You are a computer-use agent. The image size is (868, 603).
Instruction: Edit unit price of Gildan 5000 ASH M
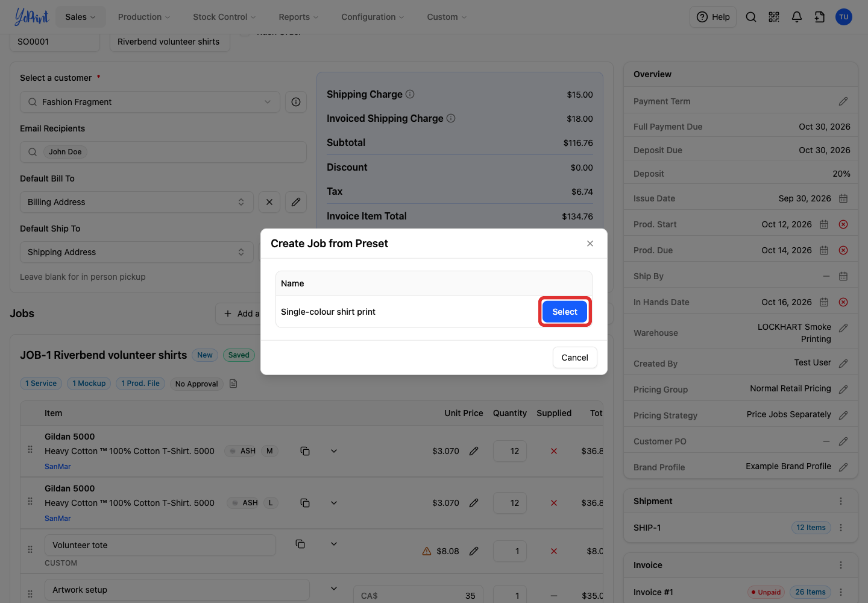coord(474,451)
